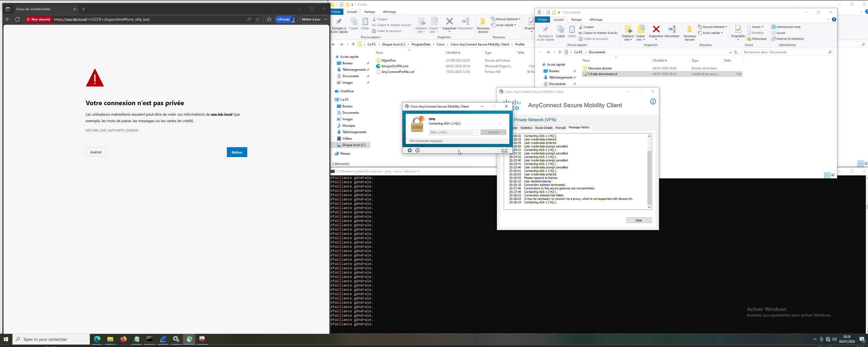Open AnyConnect settings gear icon
868x347 pixels.
pyautogui.click(x=410, y=150)
